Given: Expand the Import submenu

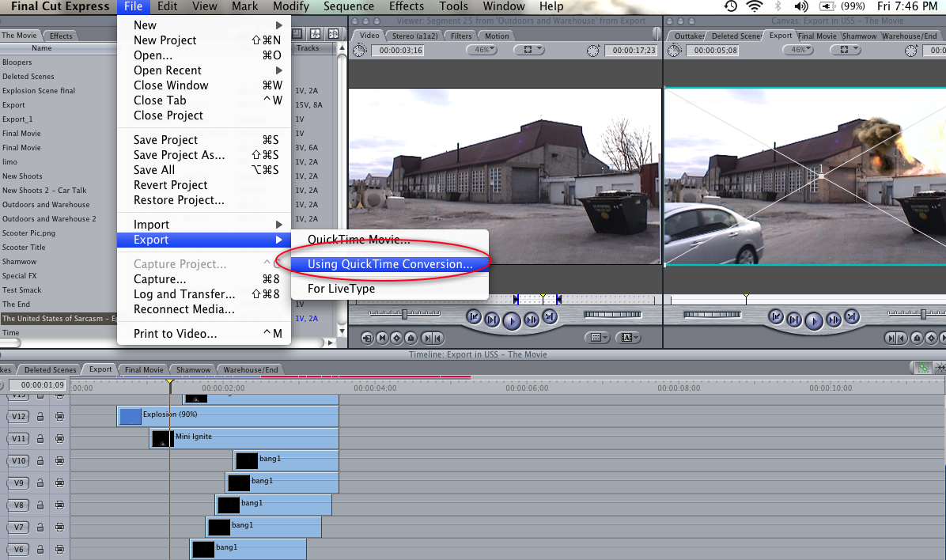Looking at the screenshot, I should 204,225.
